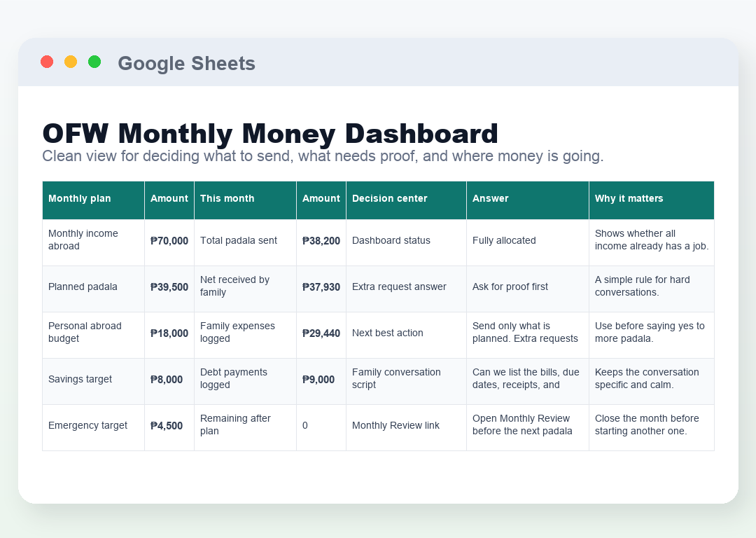Select the ₱38,200 amount cell
The image size is (756, 538).
(321, 242)
